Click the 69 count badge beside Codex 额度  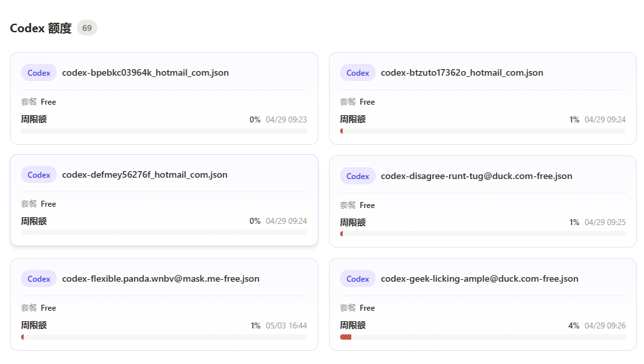point(87,28)
